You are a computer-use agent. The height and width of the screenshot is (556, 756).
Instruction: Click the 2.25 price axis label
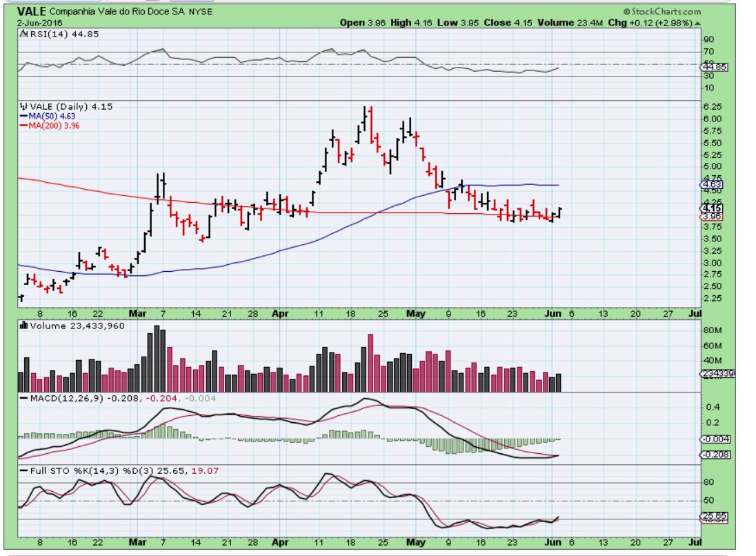[713, 299]
